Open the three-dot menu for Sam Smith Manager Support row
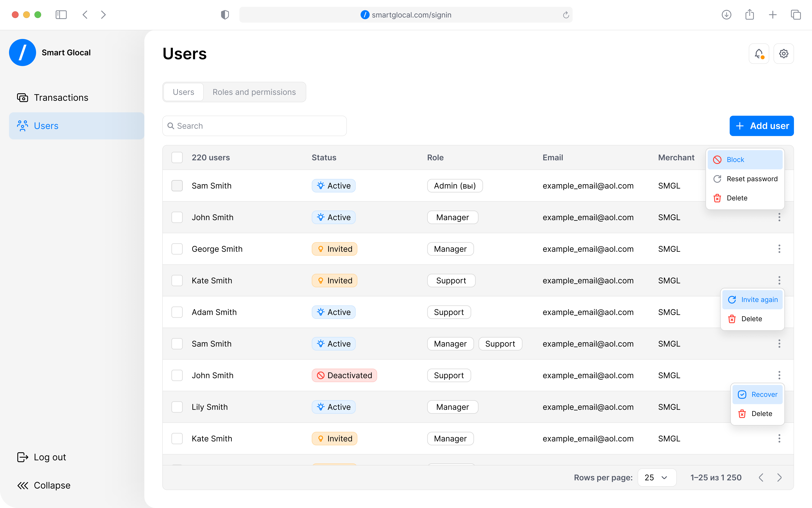 pyautogui.click(x=779, y=344)
